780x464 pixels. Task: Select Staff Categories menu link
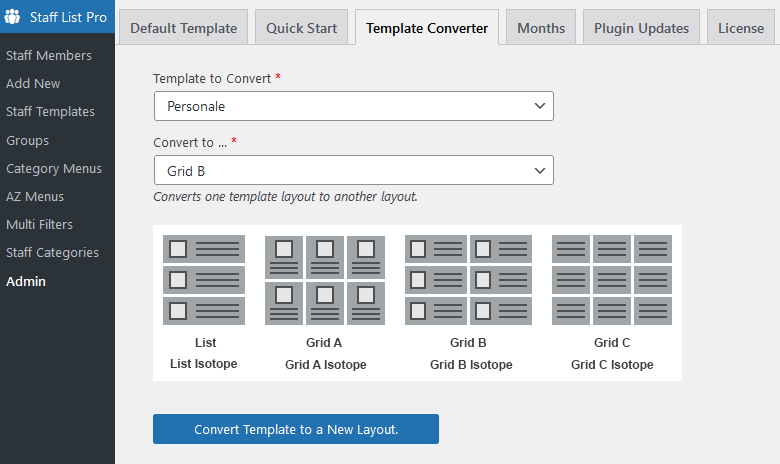(x=52, y=252)
